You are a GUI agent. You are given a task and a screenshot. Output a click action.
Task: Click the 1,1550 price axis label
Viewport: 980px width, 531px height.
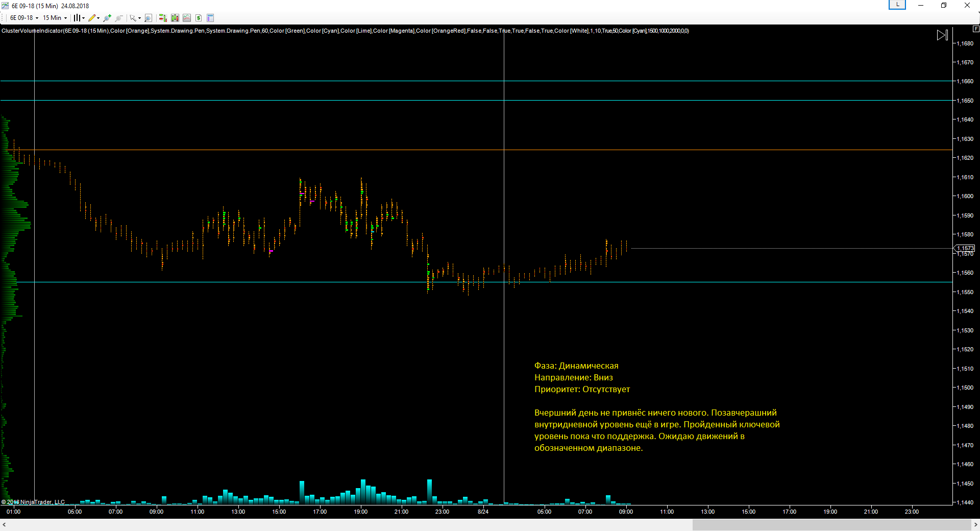tap(965, 292)
